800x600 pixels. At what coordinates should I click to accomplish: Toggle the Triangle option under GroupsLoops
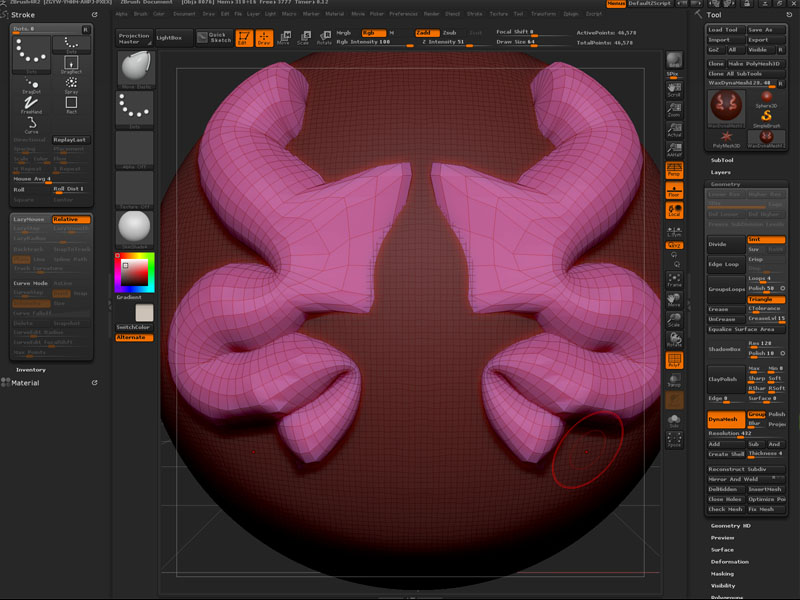coord(766,299)
